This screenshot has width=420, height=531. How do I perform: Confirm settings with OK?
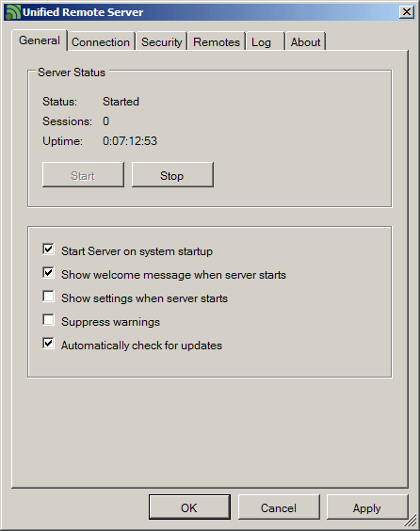(x=189, y=507)
